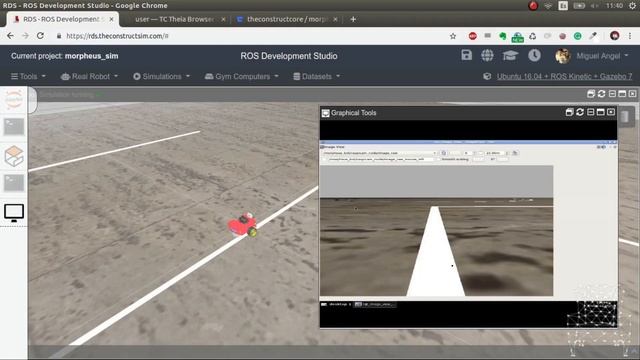Click the detach icon in Graphical Tools title bar

(569, 112)
